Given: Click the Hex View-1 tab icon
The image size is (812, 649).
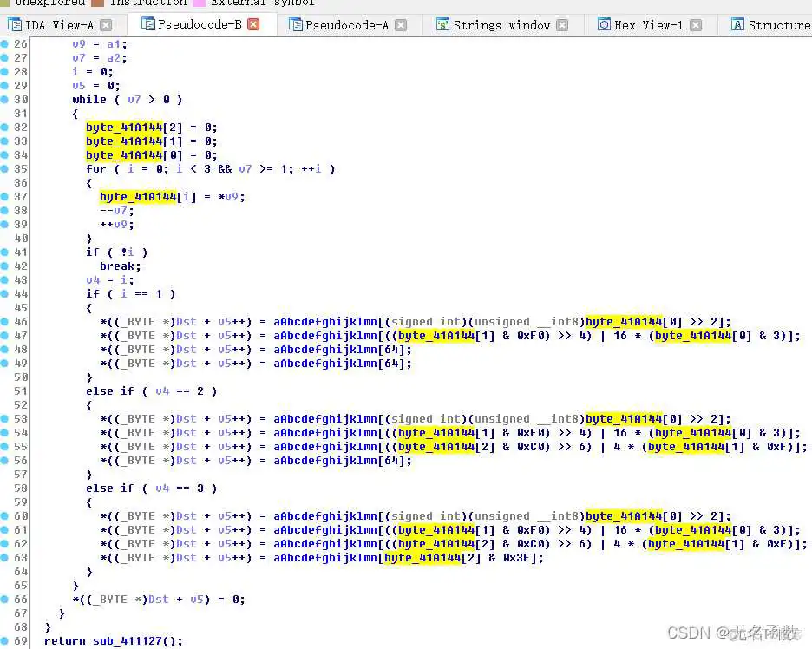Looking at the screenshot, I should [x=604, y=25].
